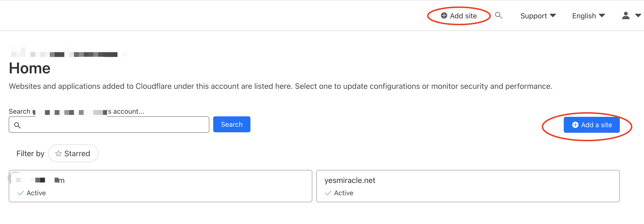Open the header search magnifier icon
The height and width of the screenshot is (224, 644).
pos(498,15)
